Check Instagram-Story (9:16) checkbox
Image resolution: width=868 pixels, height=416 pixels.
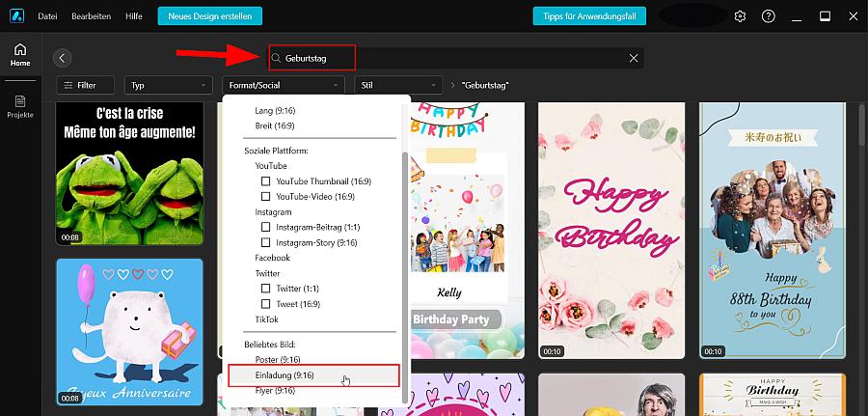(266, 242)
